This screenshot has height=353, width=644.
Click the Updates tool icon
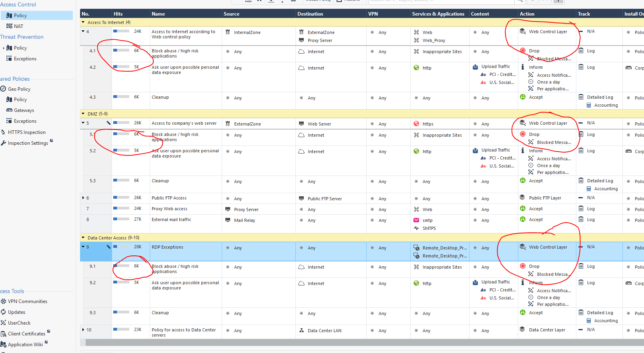[4, 312]
